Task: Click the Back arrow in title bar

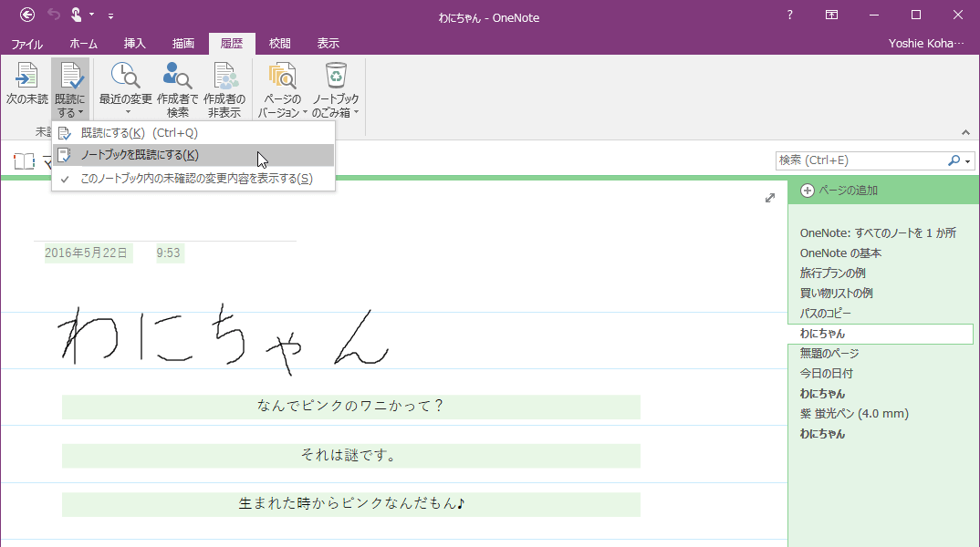Action: point(27,15)
